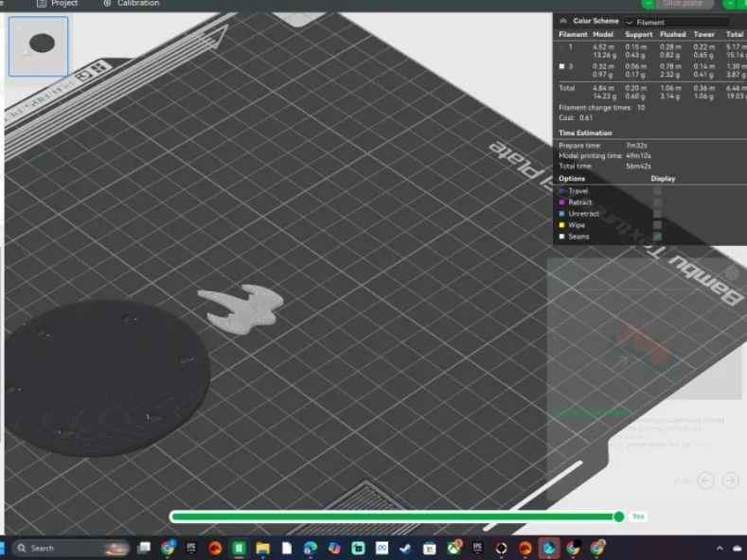This screenshot has height=560, width=747.
Task: Open Microsoft Store from the taskbar
Action: point(429,548)
